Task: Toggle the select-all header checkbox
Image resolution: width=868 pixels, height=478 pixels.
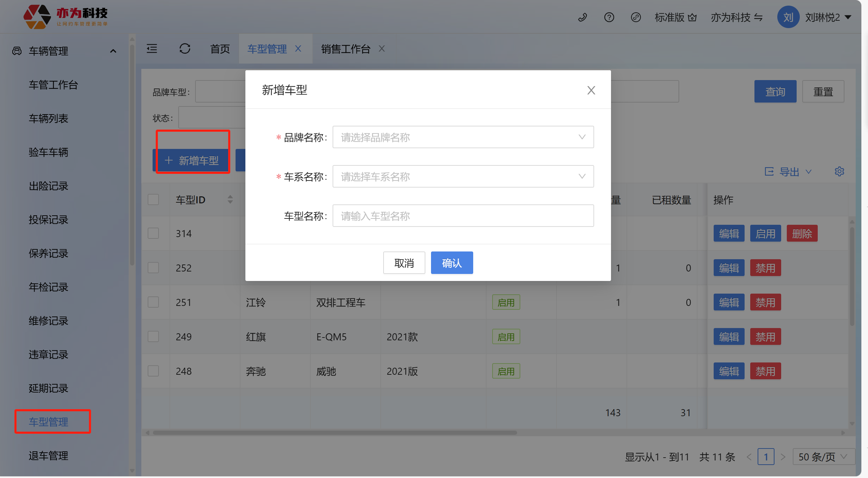Action: [153, 199]
